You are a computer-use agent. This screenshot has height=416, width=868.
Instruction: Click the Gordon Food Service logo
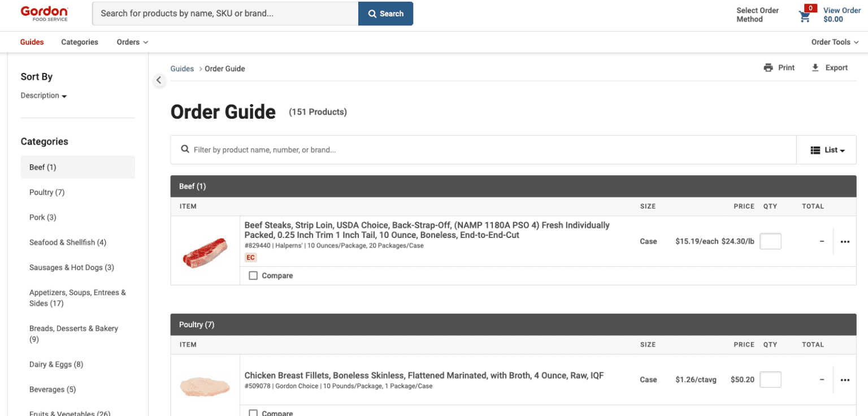pos(44,12)
